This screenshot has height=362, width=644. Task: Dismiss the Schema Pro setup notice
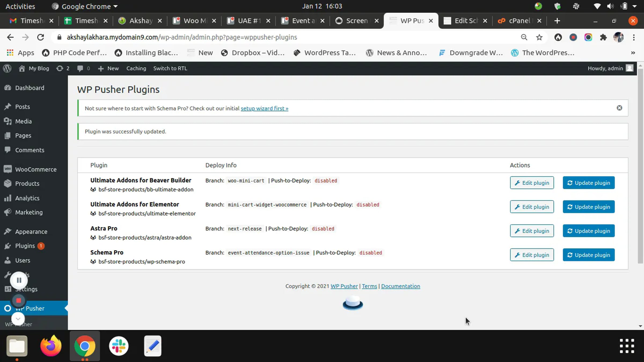619,108
